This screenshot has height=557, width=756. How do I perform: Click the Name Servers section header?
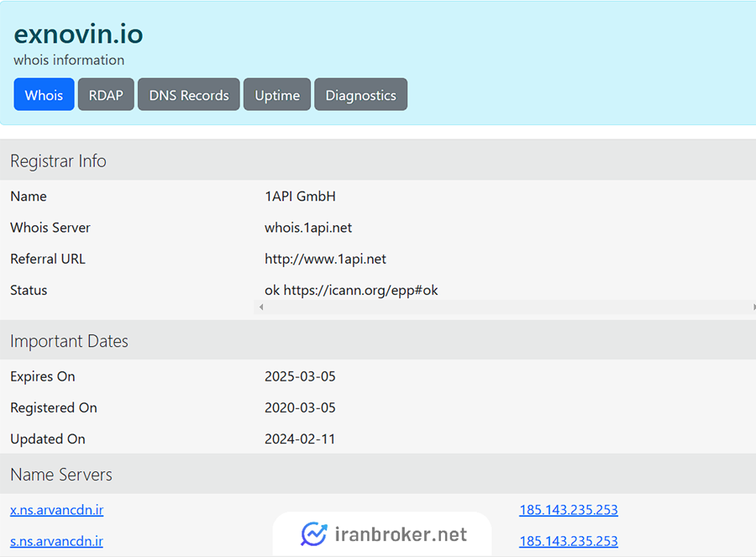point(61,475)
